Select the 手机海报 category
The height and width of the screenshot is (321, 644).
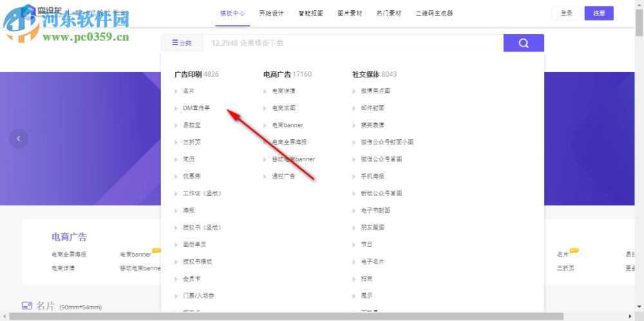[372, 177]
